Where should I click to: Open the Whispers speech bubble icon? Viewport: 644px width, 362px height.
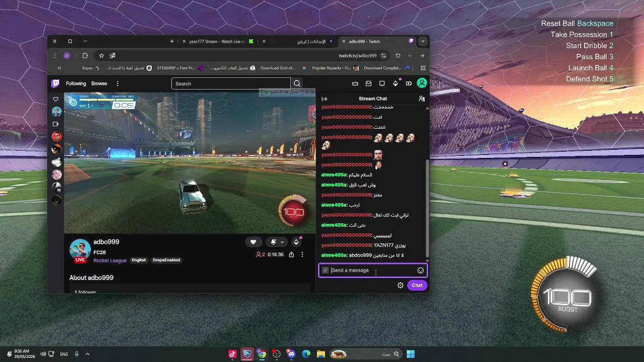382,83
